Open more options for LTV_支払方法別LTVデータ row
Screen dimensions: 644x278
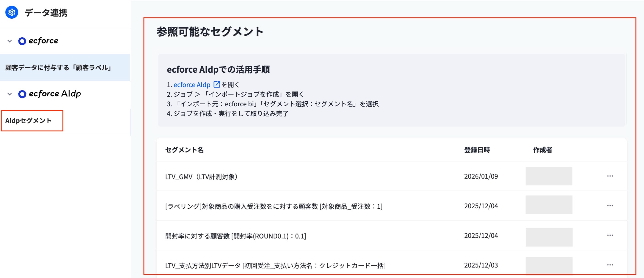tap(610, 265)
